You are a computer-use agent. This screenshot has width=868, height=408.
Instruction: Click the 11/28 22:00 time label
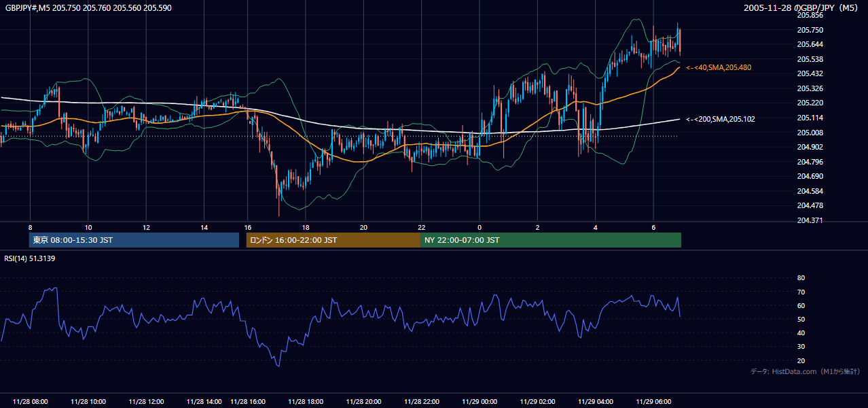422,401
